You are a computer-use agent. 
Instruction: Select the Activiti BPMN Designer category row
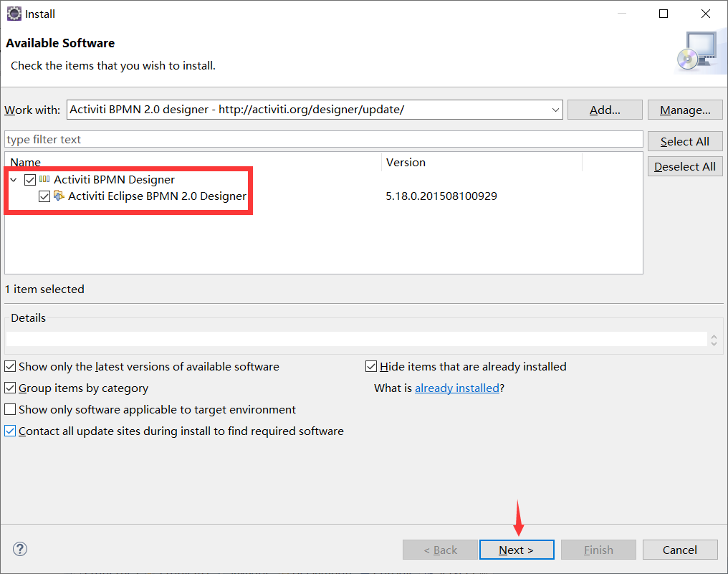324,180
